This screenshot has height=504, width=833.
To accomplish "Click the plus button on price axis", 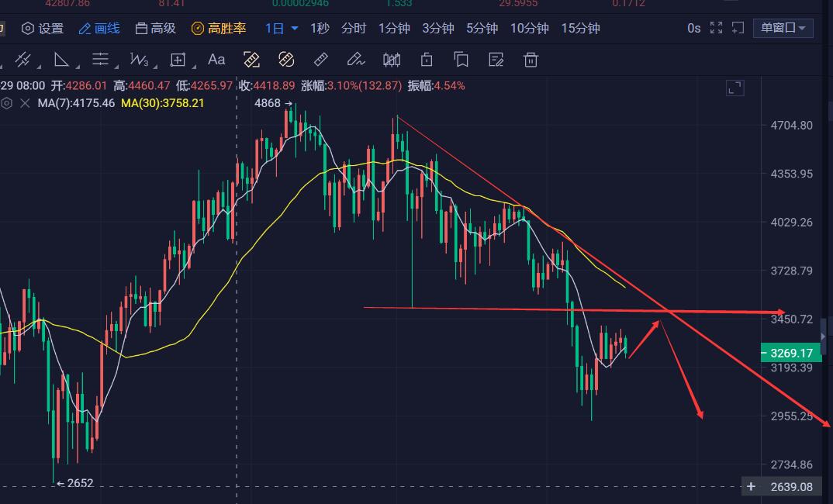I will point(751,487).
